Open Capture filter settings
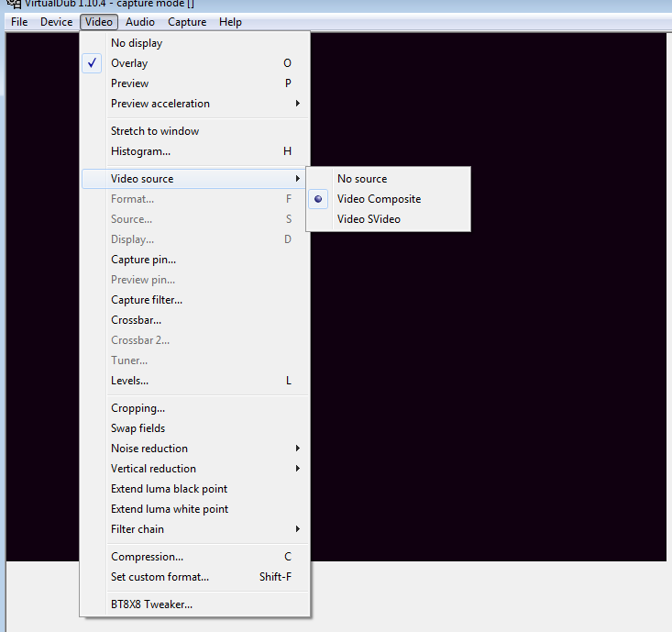Image resolution: width=672 pixels, height=632 pixels. [x=195, y=300]
